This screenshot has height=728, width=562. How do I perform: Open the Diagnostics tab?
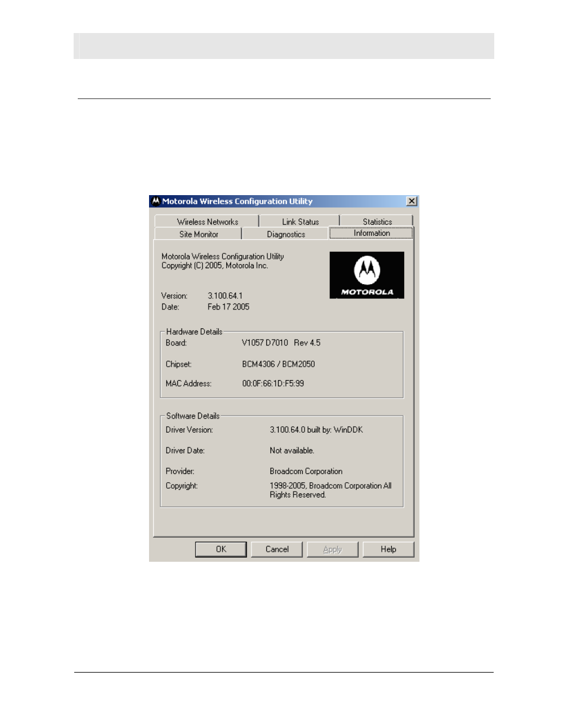(x=286, y=234)
